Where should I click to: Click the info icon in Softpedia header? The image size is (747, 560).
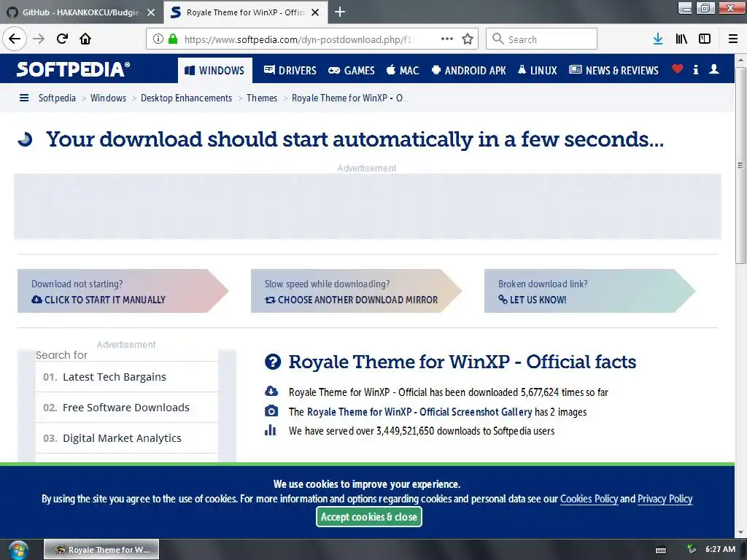(x=695, y=69)
